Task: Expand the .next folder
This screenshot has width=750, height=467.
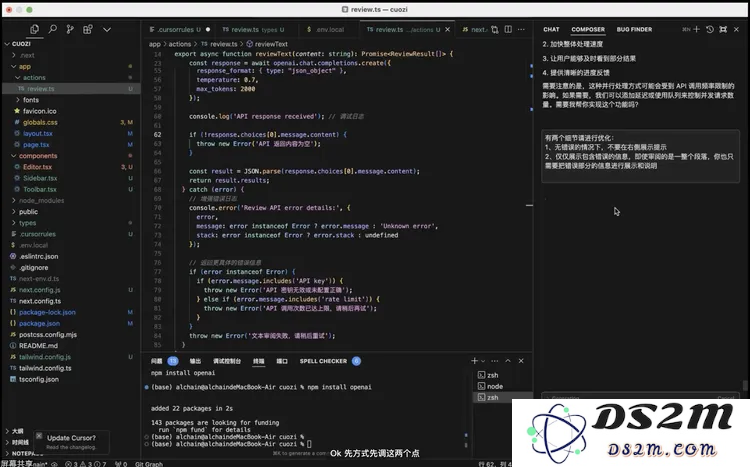Action: pyautogui.click(x=27, y=55)
